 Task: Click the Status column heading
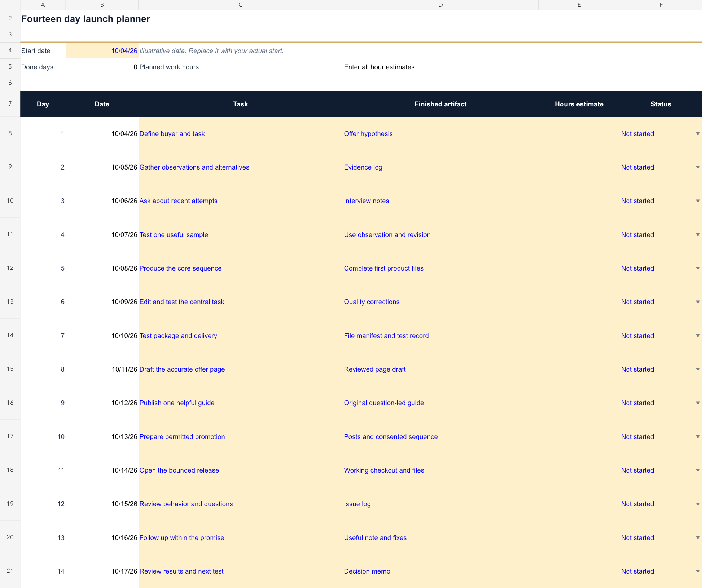[x=661, y=104]
